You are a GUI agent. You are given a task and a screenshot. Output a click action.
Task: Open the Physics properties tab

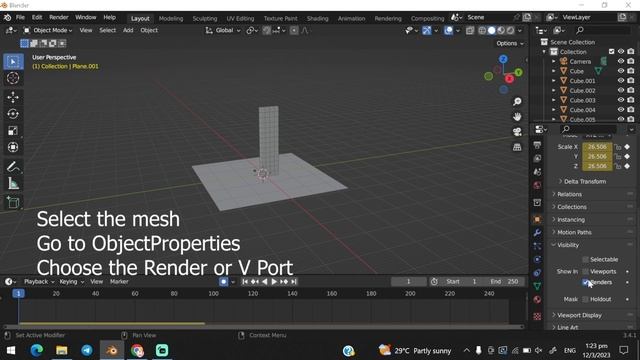click(x=537, y=260)
